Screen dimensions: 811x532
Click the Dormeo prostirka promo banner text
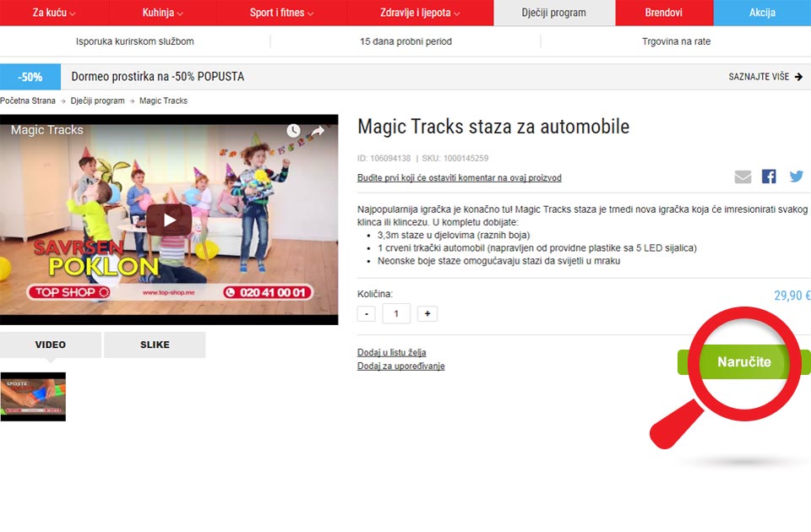coord(158,77)
